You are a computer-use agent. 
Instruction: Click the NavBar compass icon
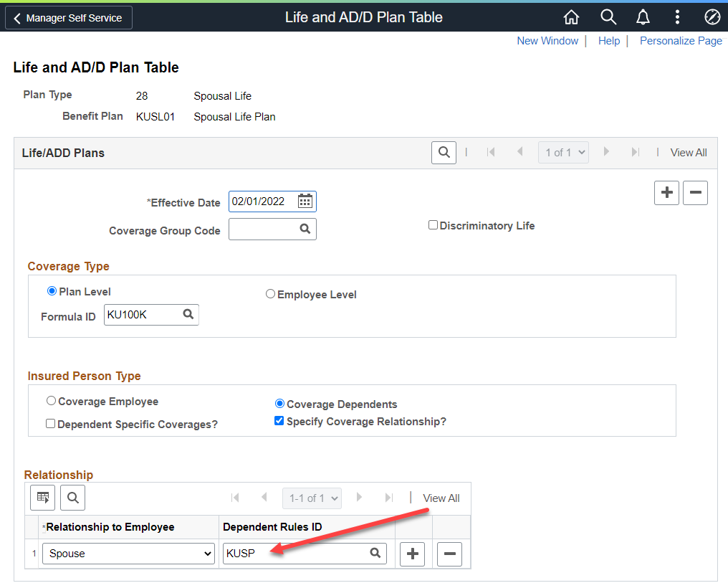click(x=712, y=17)
